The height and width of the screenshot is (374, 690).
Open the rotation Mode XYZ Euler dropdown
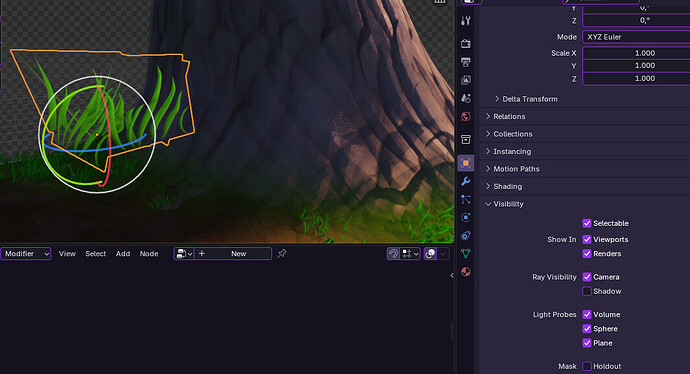click(636, 37)
